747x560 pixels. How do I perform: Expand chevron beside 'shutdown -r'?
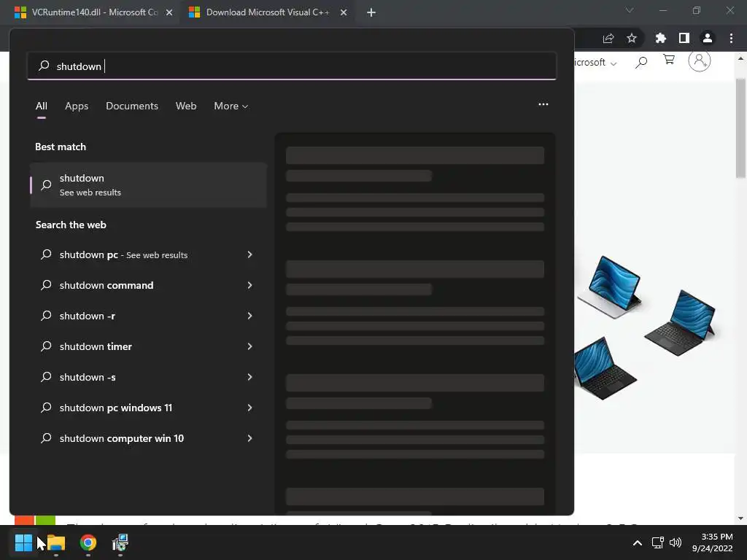coord(249,316)
